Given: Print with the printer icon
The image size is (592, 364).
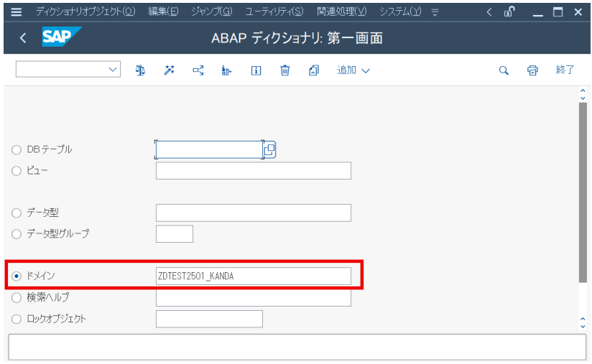Looking at the screenshot, I should (x=532, y=70).
